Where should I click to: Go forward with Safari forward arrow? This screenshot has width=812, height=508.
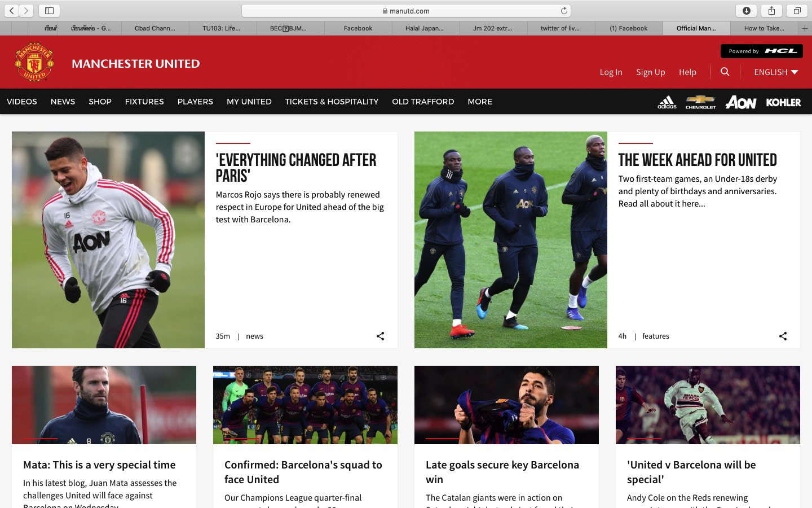pyautogui.click(x=26, y=10)
